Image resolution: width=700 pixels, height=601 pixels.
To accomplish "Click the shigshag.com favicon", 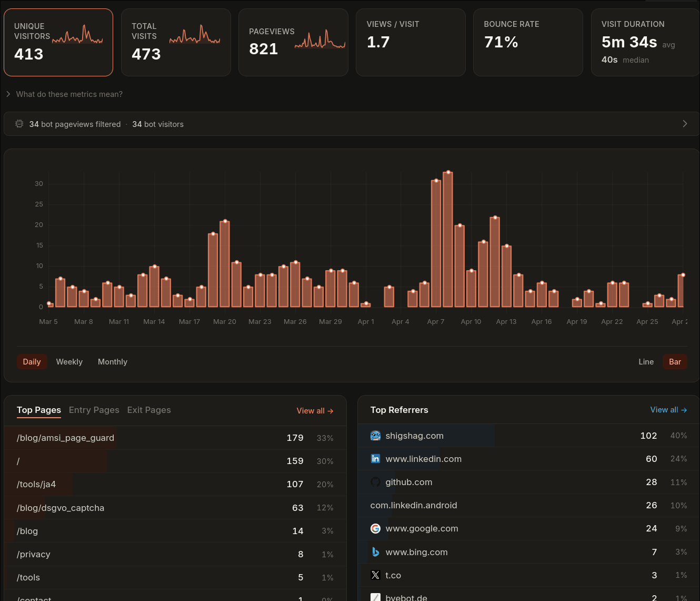I will pyautogui.click(x=375, y=436).
